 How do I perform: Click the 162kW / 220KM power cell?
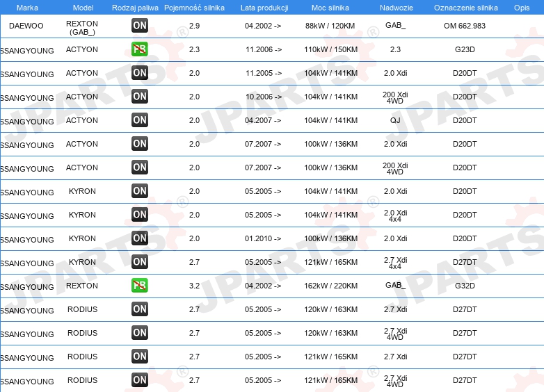tap(330, 286)
